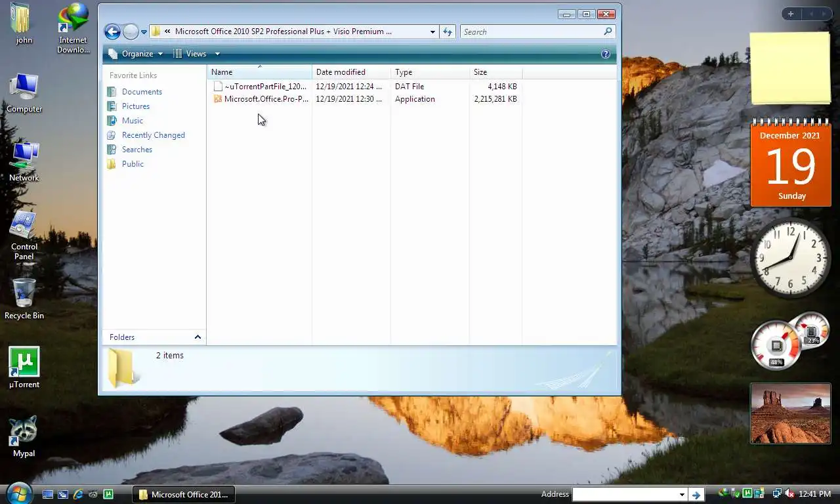Image resolution: width=840 pixels, height=504 pixels.
Task: Click the Forward navigation arrow in Explorer
Action: [x=131, y=31]
